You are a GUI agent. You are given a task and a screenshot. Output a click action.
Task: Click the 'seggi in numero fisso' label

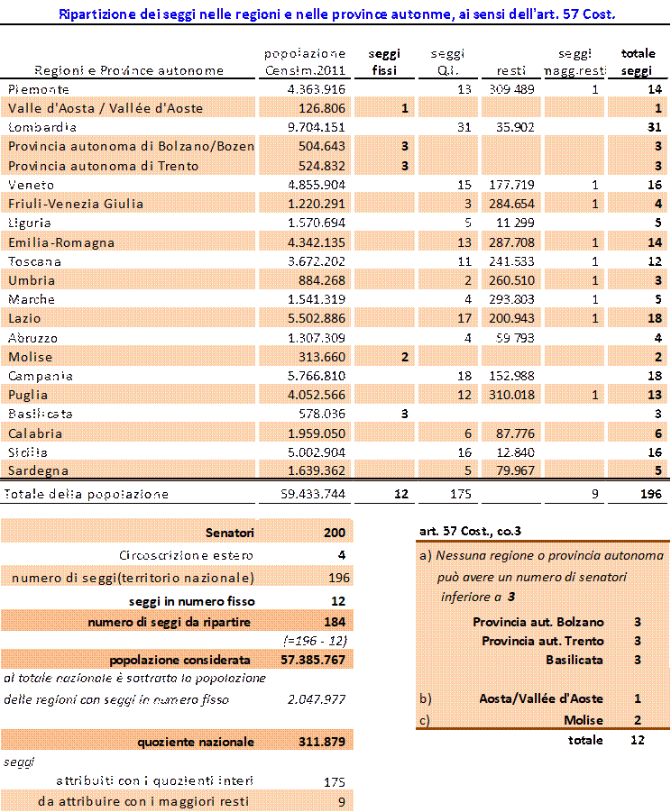coord(192,601)
